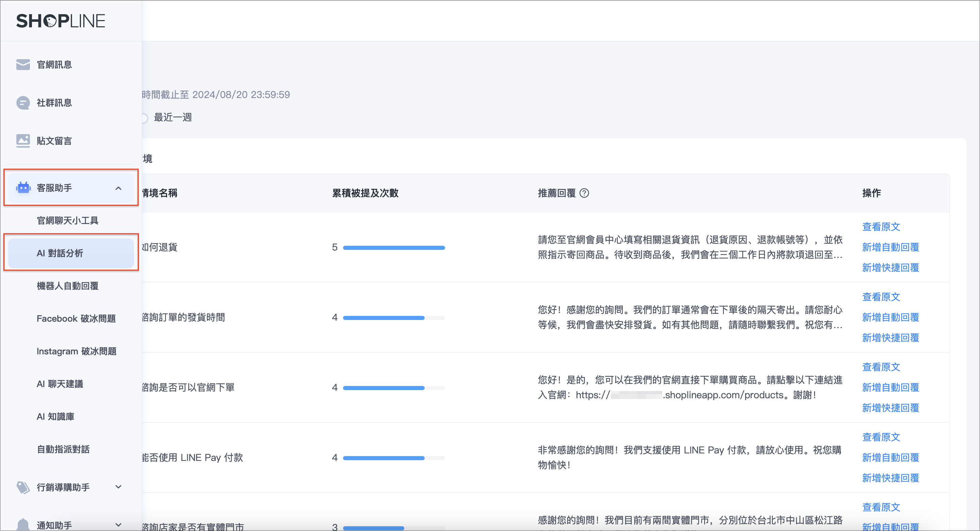Go to 官網聊天小工具 submenu item
The image size is (980, 531).
click(x=67, y=220)
